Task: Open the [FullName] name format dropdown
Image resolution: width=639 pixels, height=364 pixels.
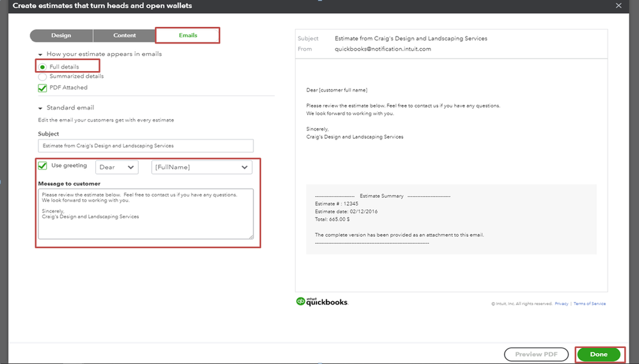Action: click(x=201, y=167)
